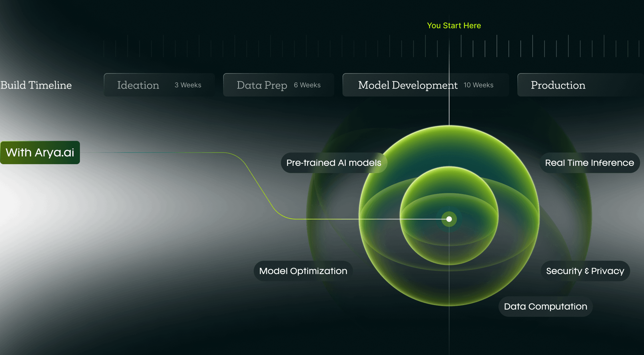The image size is (644, 355).
Task: Click the Security & Privacy capability
Action: (585, 271)
